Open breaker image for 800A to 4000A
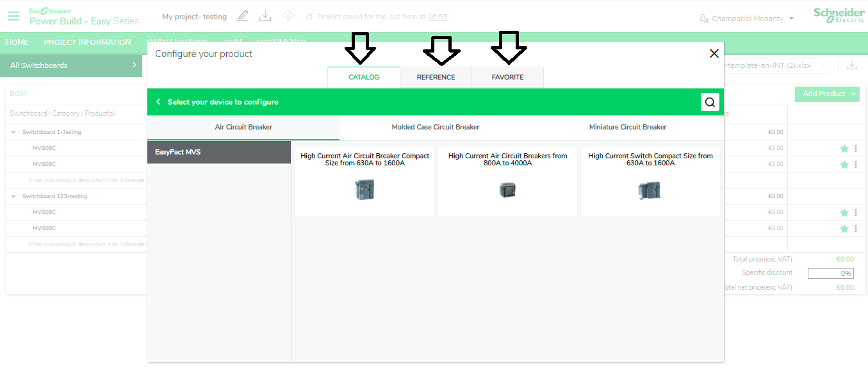The width and height of the screenshot is (868, 375). [x=507, y=190]
